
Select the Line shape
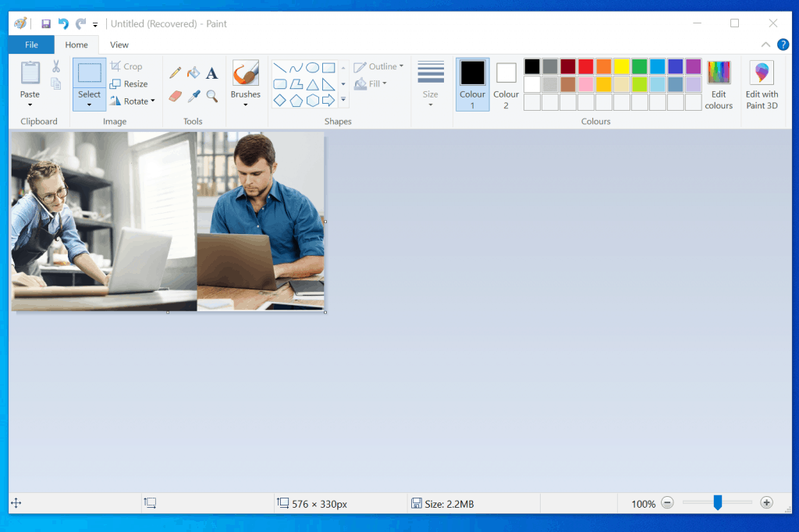(280, 68)
